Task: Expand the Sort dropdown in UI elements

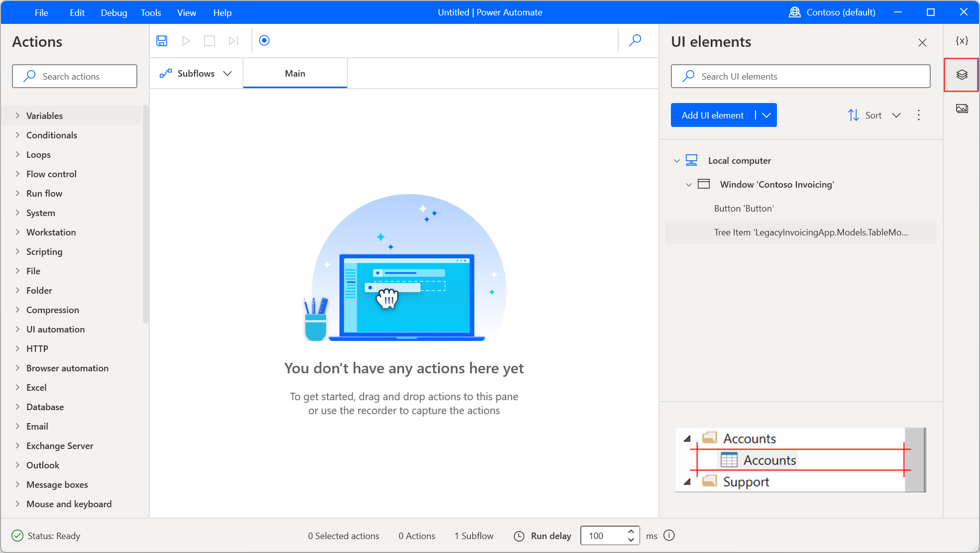Action: click(896, 115)
